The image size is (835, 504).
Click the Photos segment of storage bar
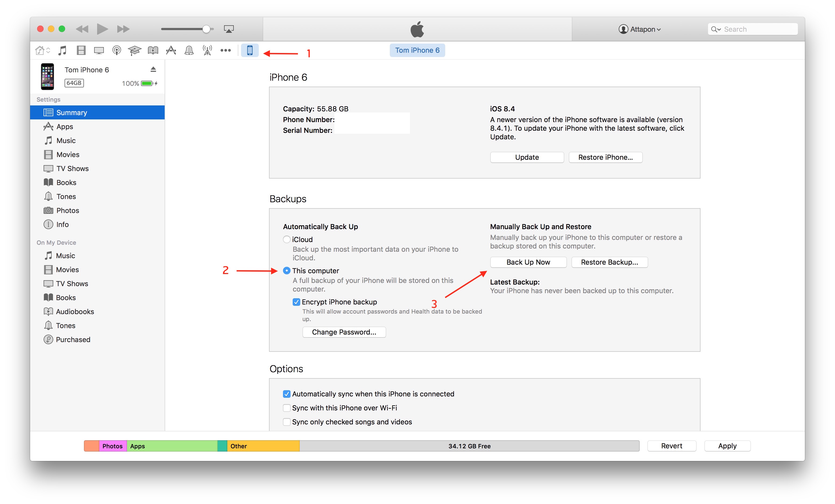(113, 446)
